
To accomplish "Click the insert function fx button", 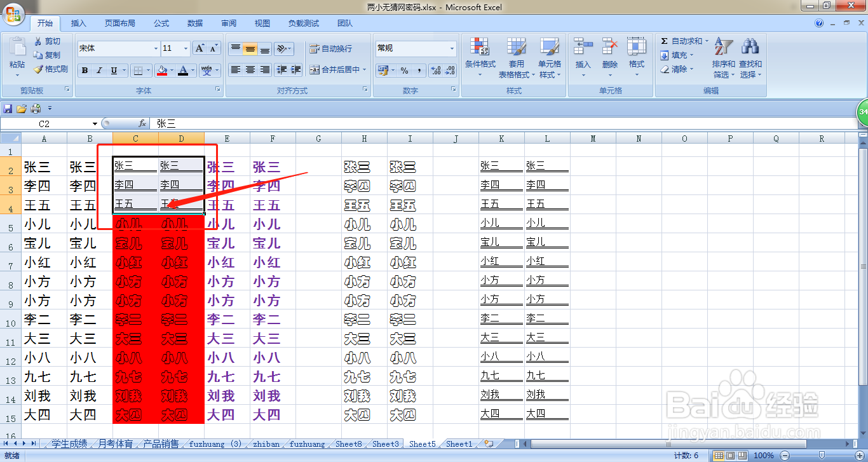I will click(142, 124).
